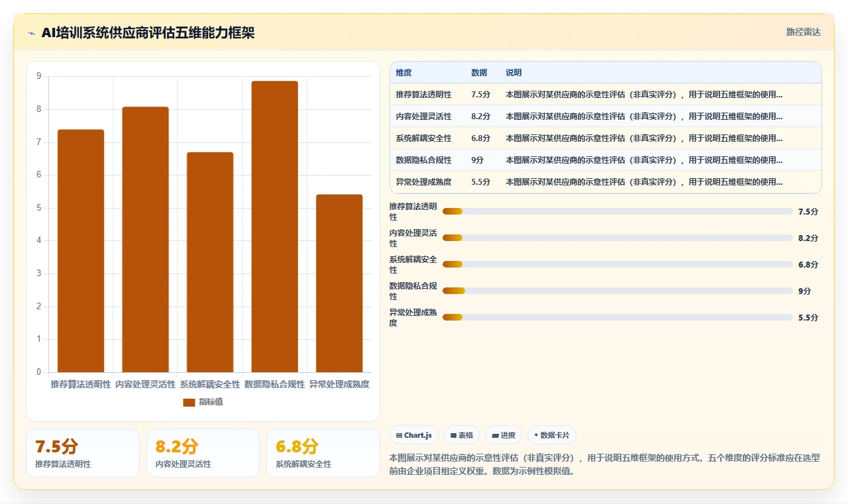Click the 9分 value beside the progress bar
Viewport: 848px width, 504px height.
(805, 291)
